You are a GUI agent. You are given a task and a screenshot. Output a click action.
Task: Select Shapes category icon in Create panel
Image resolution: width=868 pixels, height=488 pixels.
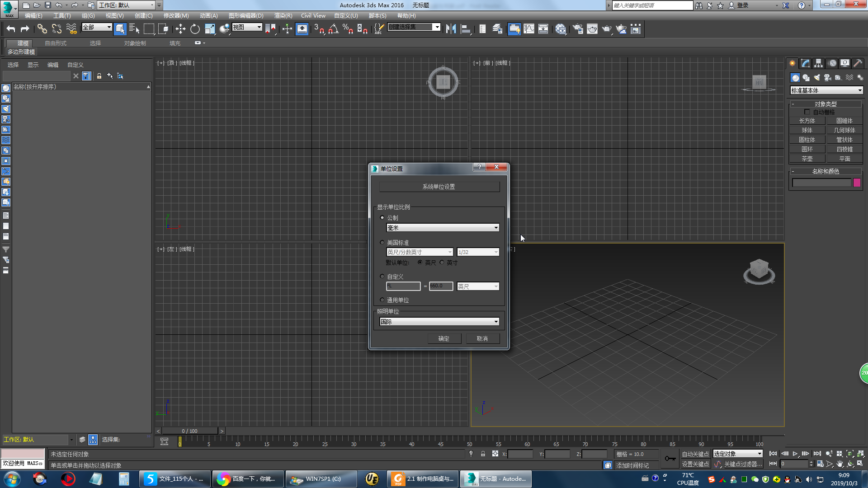[806, 78]
